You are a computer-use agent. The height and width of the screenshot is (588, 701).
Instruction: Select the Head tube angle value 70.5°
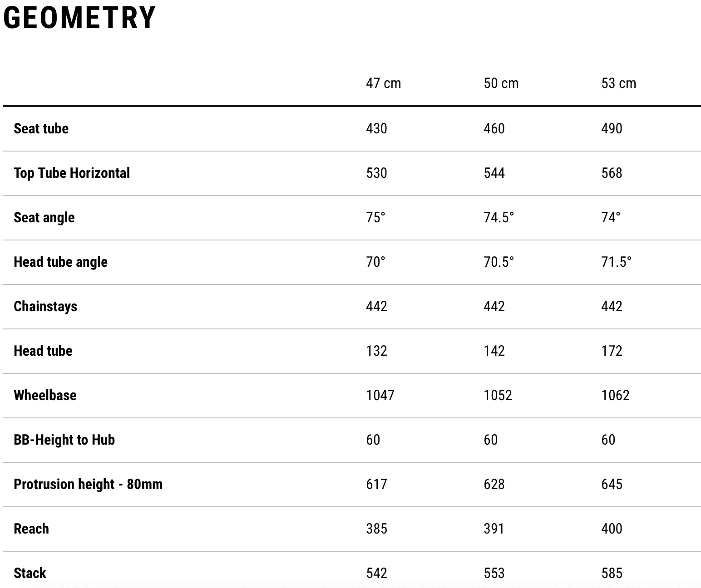pyautogui.click(x=499, y=262)
